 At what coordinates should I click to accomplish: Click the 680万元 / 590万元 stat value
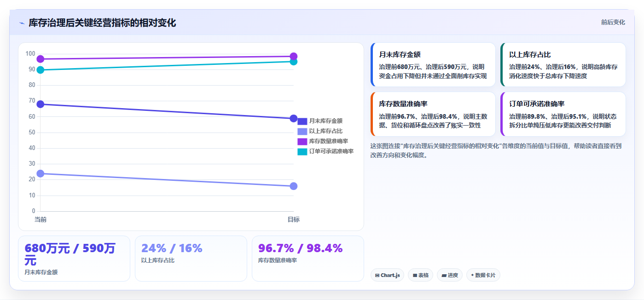70,254
